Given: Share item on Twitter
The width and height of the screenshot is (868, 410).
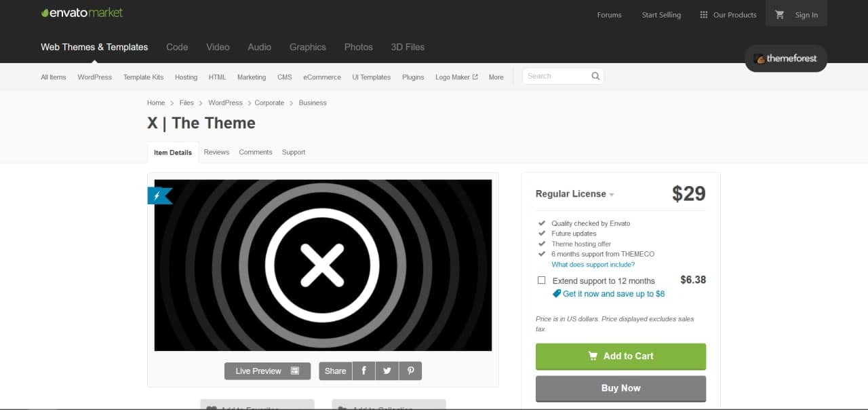Looking at the screenshot, I should pos(387,371).
